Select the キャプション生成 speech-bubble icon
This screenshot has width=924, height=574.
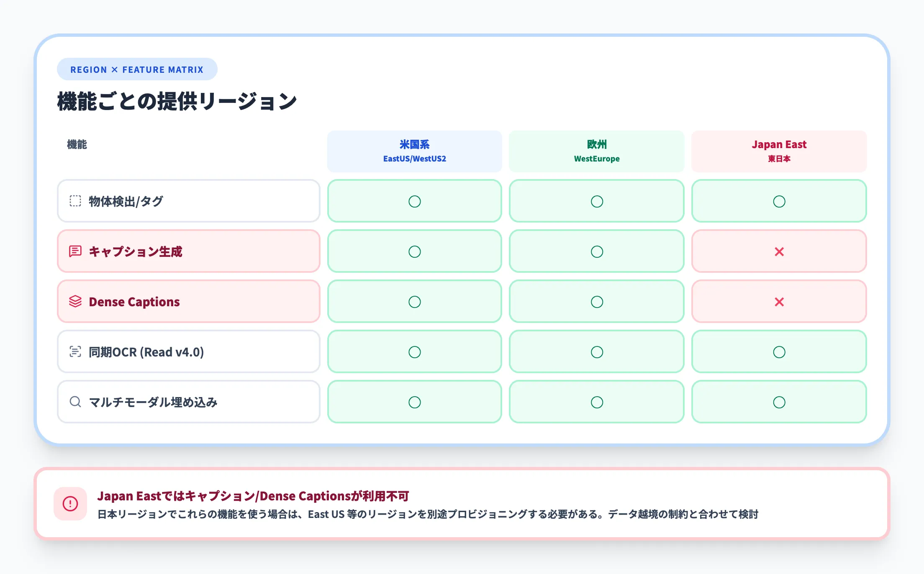[x=75, y=251]
